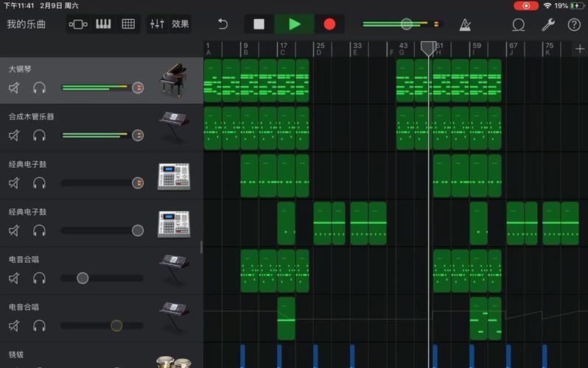This screenshot has height=368, width=588.
Task: Solo the 合成木管乐器 track with headphones
Action: [39, 135]
